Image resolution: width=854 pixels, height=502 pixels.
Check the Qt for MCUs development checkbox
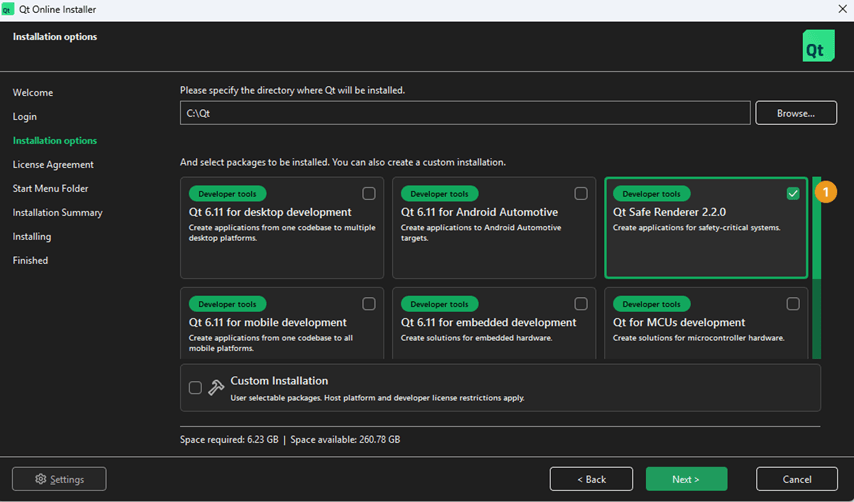click(x=793, y=304)
